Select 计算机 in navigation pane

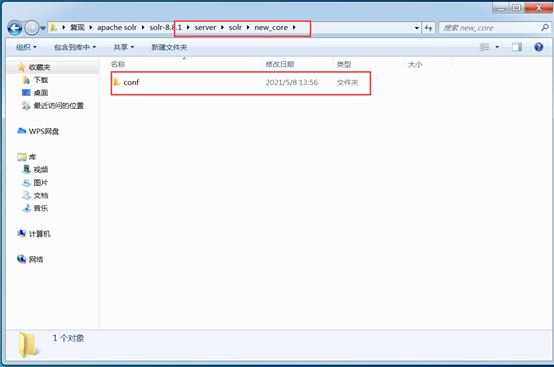40,234
